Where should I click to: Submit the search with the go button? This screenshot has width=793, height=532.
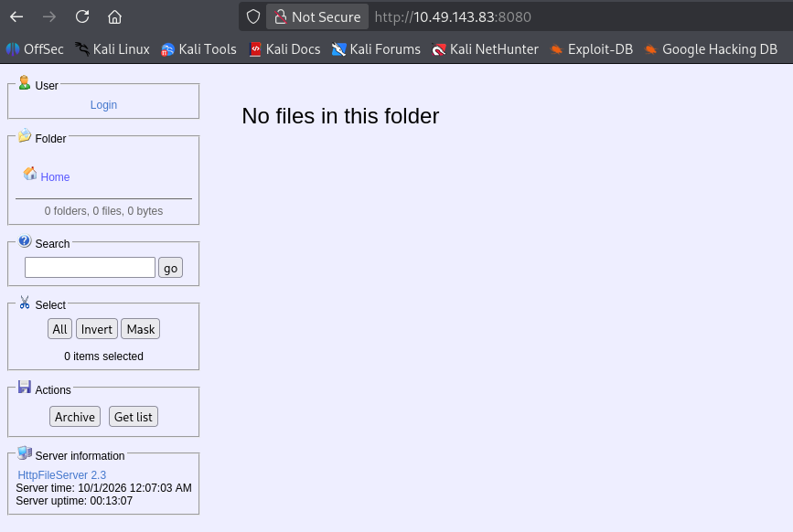coord(170,268)
